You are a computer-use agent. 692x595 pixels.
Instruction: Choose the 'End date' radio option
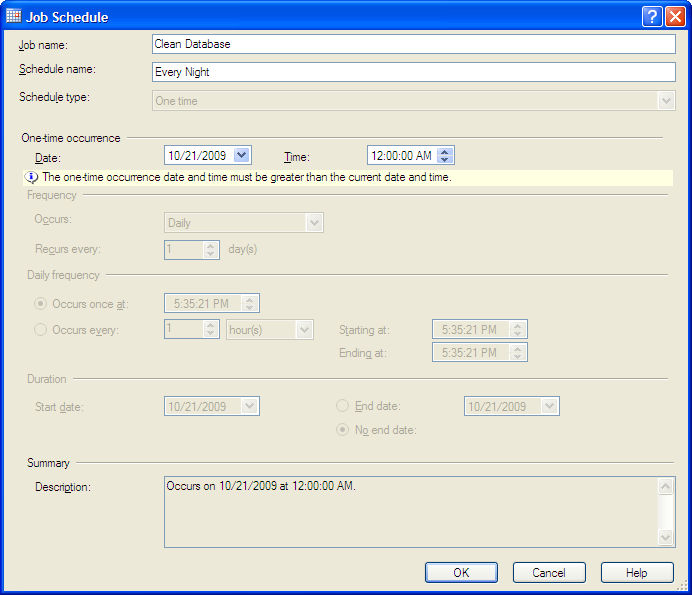(343, 406)
